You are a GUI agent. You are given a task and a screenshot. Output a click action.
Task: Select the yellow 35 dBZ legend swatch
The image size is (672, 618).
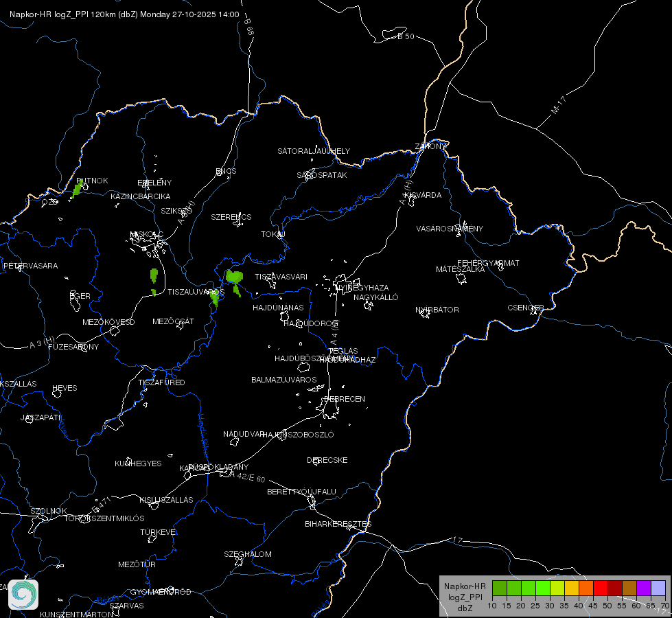[x=571, y=588]
